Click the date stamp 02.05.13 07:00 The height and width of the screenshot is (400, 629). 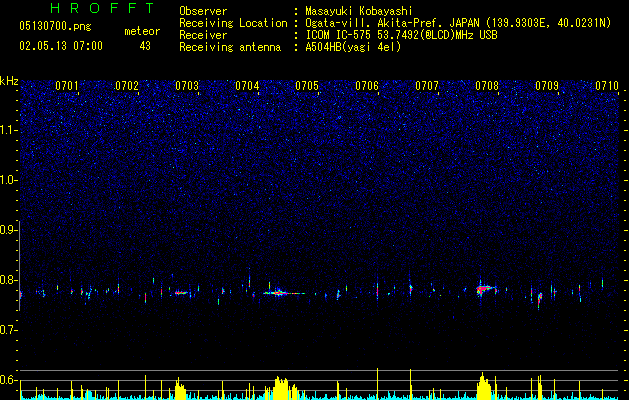point(61,46)
